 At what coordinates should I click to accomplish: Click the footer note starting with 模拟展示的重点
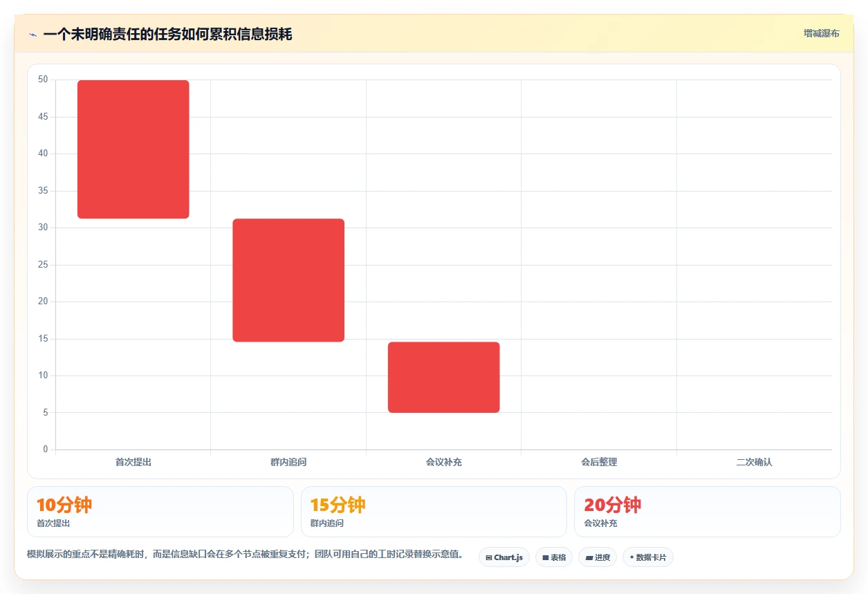pos(246,554)
